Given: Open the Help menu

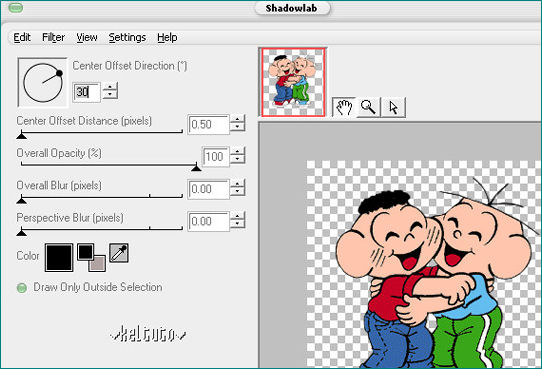Looking at the screenshot, I should coord(167,37).
